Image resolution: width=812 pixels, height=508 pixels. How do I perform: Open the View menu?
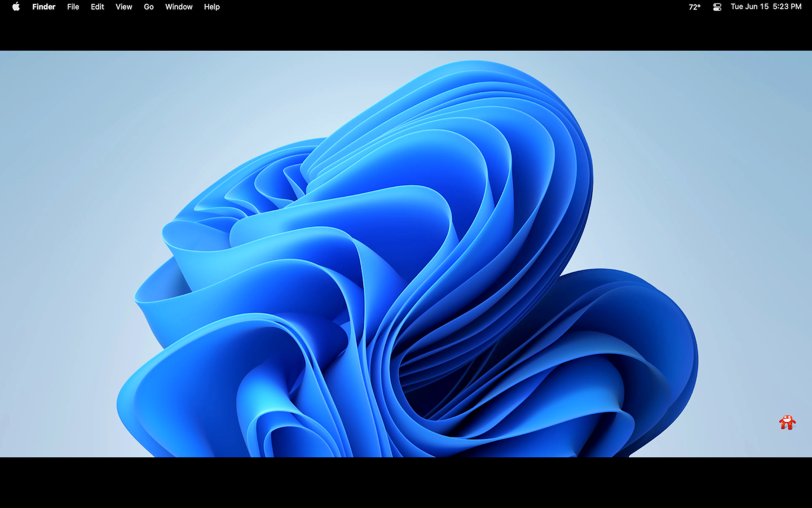coord(124,7)
